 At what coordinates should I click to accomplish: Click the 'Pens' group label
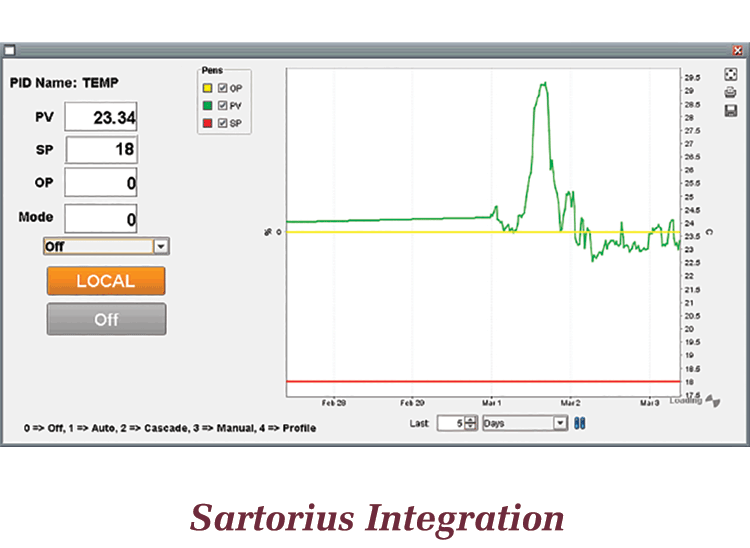212,70
